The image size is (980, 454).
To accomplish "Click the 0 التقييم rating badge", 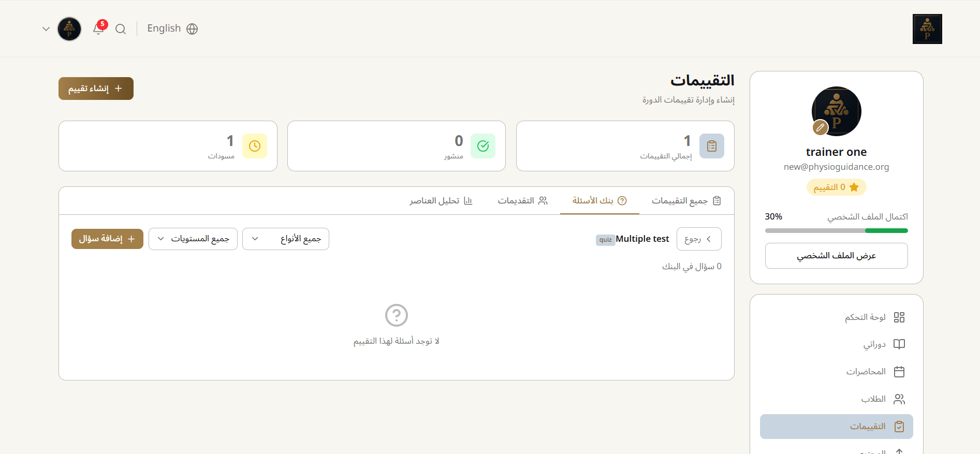I will tap(837, 187).
